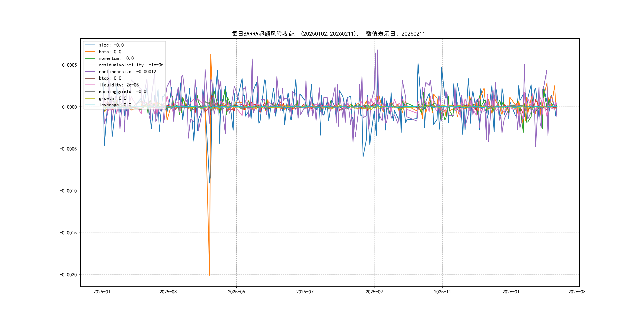Click the pink liquidity legend line

pos(90,85)
